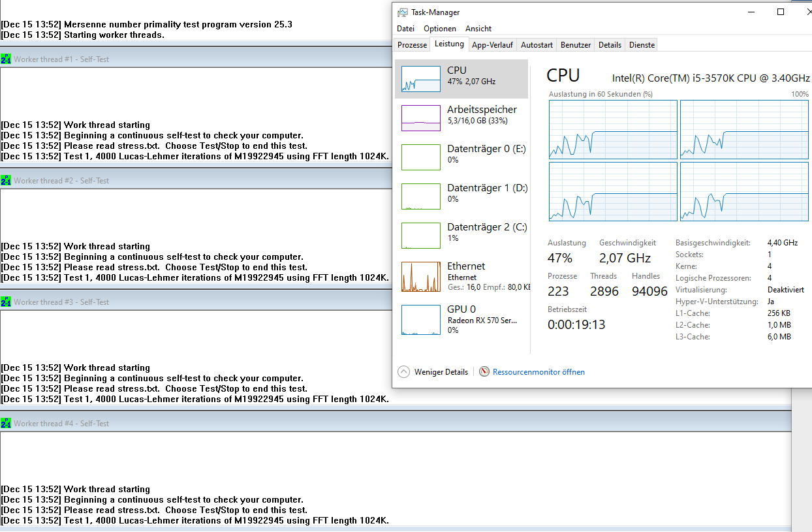Click the Virtualisierung Deaktiviert value
812x532 pixels.
tap(786, 290)
